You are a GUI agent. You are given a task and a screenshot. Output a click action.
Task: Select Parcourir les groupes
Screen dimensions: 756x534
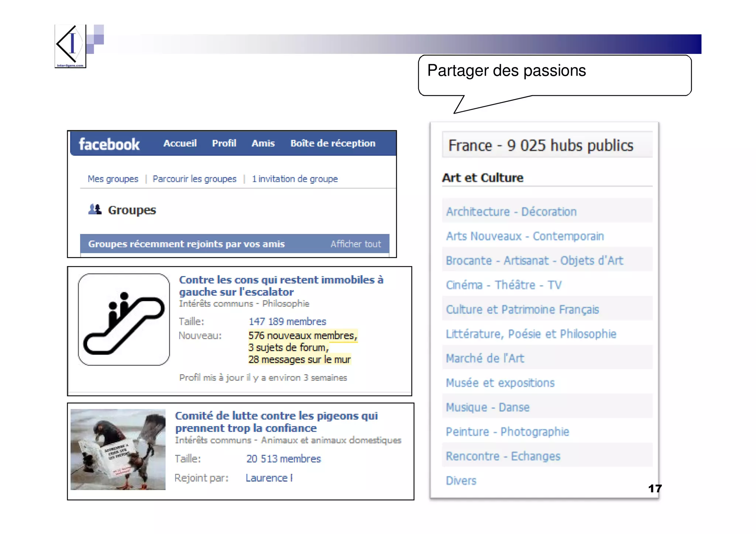pos(195,179)
